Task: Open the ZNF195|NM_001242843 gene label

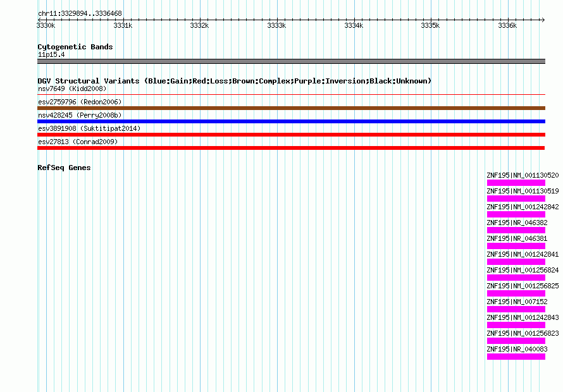Action: click(x=523, y=317)
